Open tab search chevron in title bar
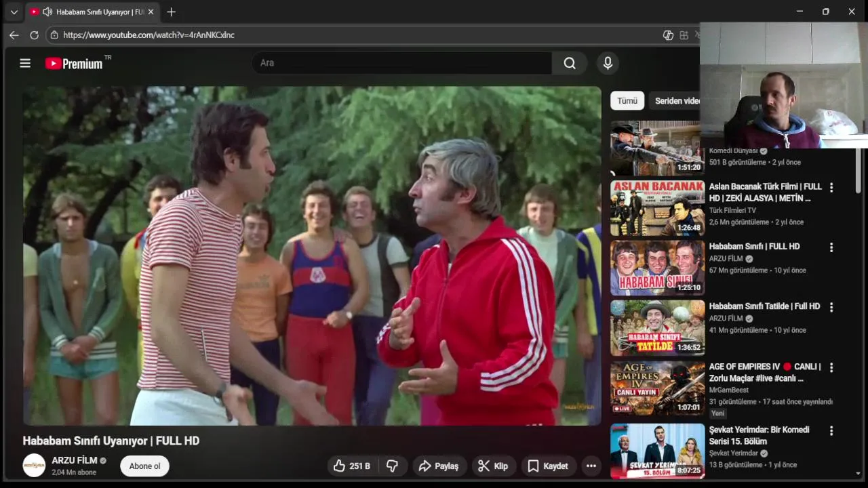The height and width of the screenshot is (488, 868). pos(14,12)
